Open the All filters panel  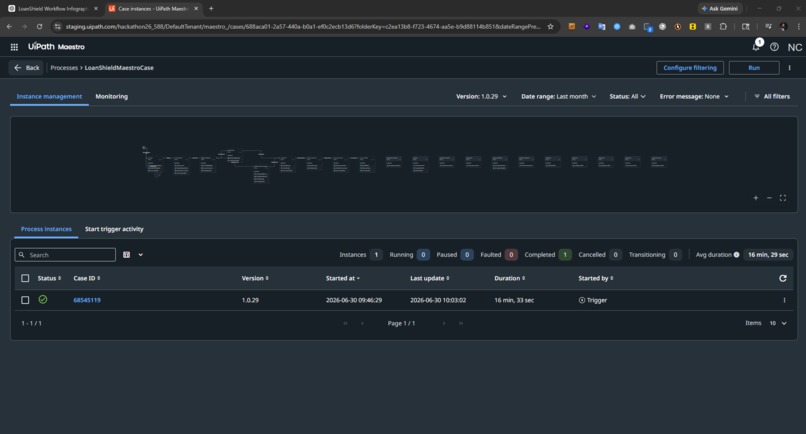[772, 96]
